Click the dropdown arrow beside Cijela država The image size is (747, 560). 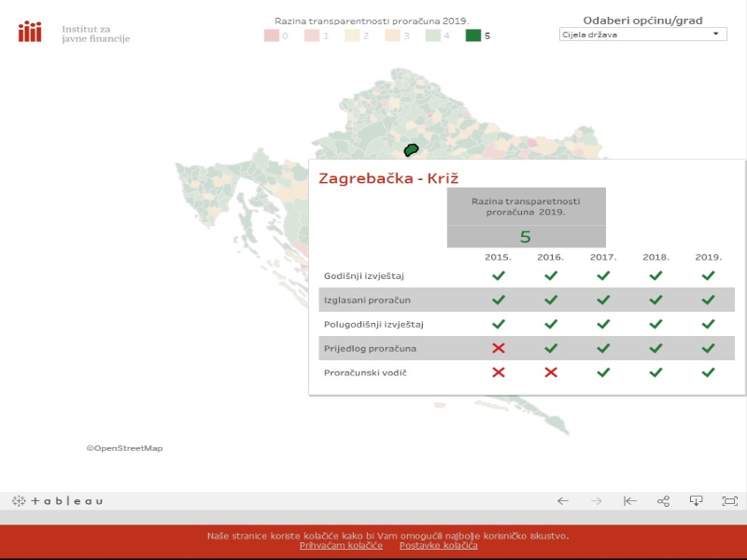coord(716,35)
